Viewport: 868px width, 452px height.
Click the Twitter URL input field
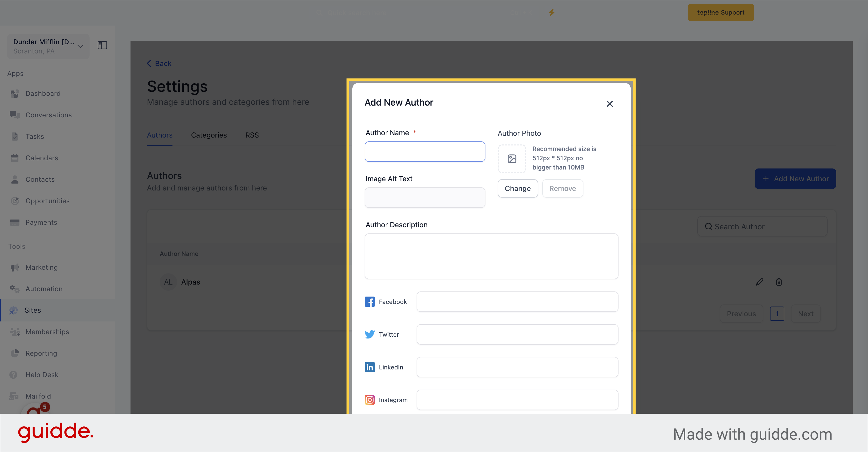click(517, 334)
